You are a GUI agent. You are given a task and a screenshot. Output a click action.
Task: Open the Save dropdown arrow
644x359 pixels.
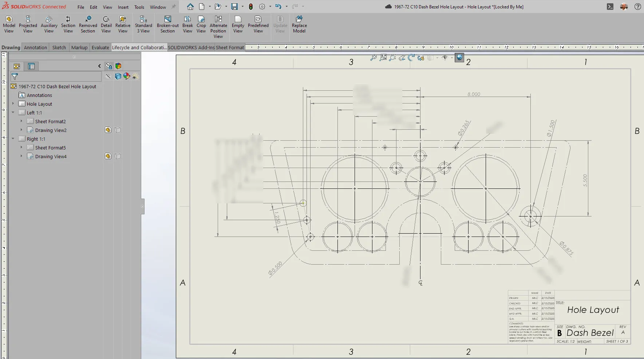point(242,7)
